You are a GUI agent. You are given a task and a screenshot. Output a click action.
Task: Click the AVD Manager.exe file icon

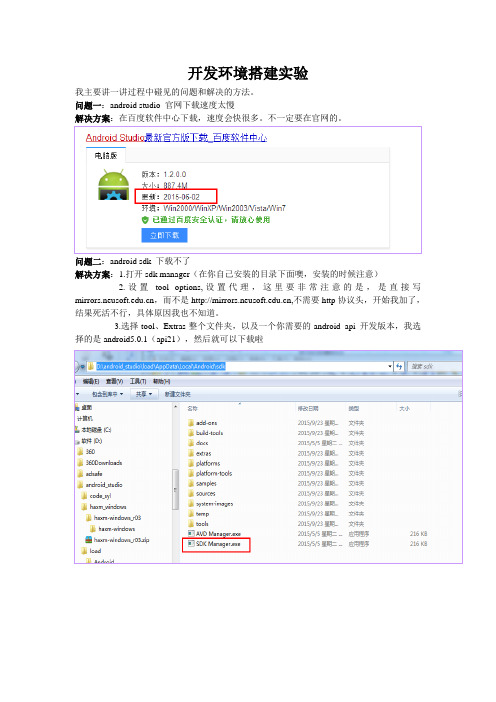(x=191, y=534)
